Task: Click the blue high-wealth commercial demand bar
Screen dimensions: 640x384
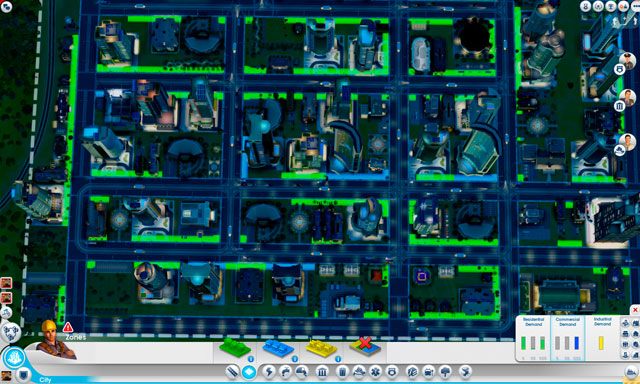Action: tap(577, 343)
